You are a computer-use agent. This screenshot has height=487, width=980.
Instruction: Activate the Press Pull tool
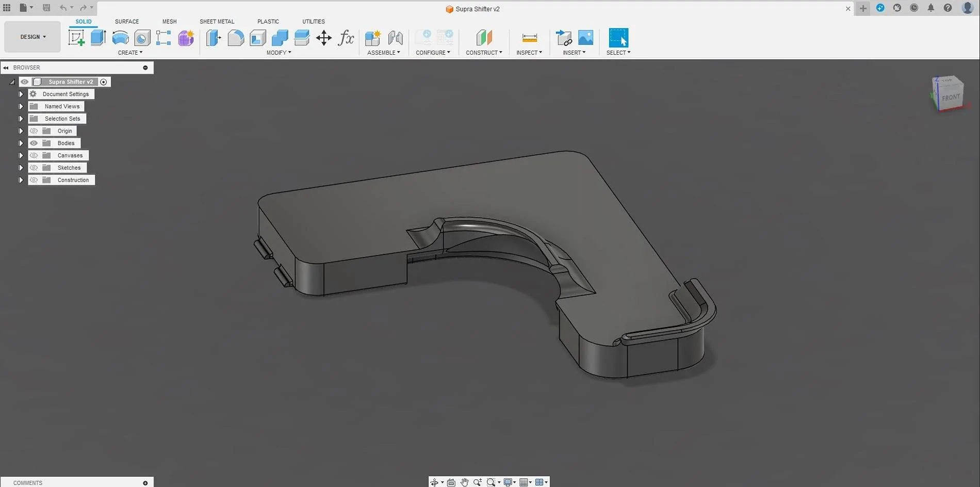click(214, 38)
